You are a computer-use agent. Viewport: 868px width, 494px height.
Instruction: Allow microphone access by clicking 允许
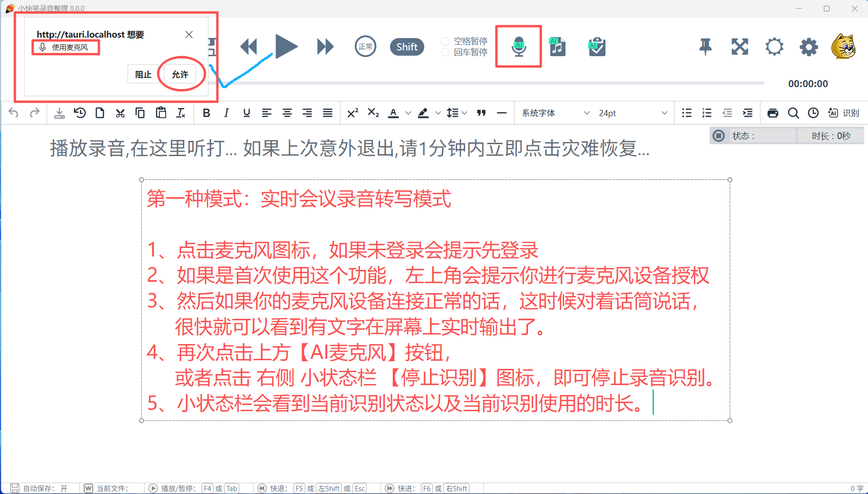coord(180,74)
